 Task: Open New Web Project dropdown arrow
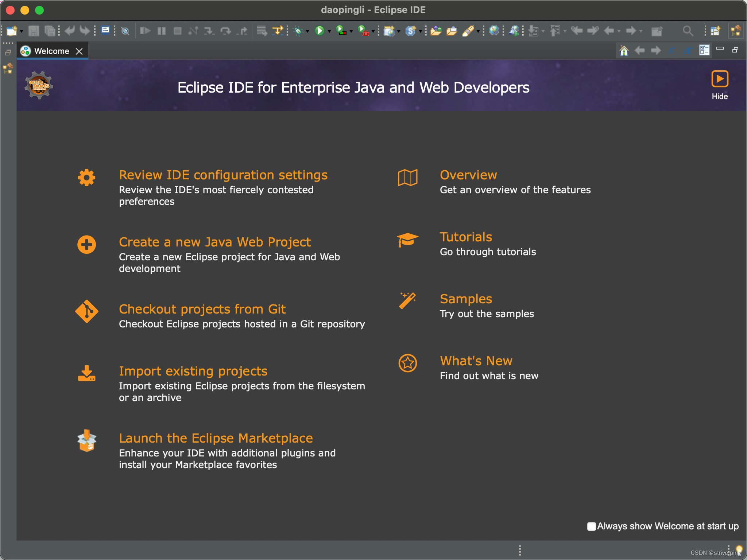(x=398, y=31)
